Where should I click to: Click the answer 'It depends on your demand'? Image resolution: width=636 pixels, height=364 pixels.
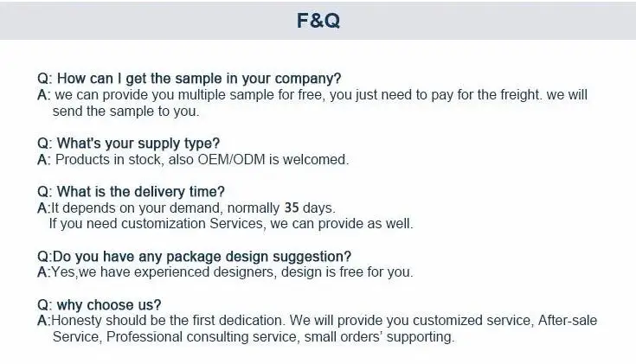coord(128,208)
